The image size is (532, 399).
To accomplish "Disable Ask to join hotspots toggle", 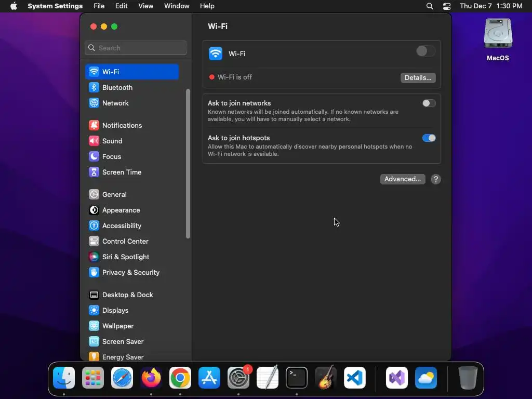I will tap(429, 138).
